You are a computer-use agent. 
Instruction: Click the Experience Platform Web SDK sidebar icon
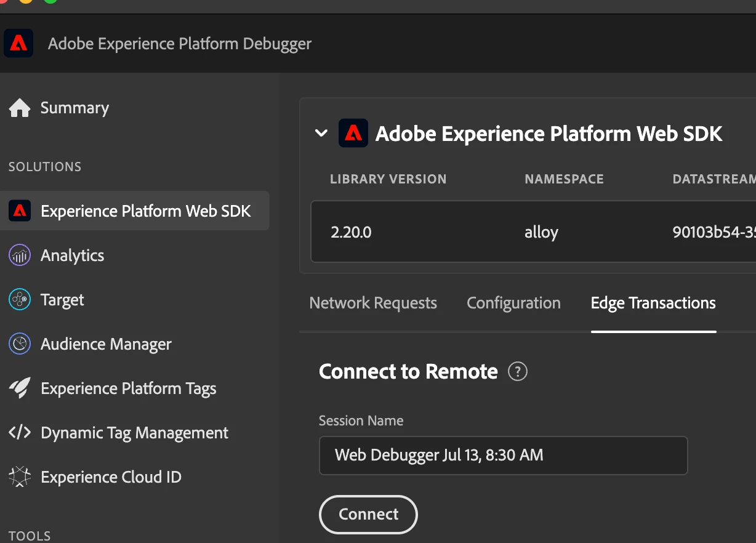pos(20,211)
